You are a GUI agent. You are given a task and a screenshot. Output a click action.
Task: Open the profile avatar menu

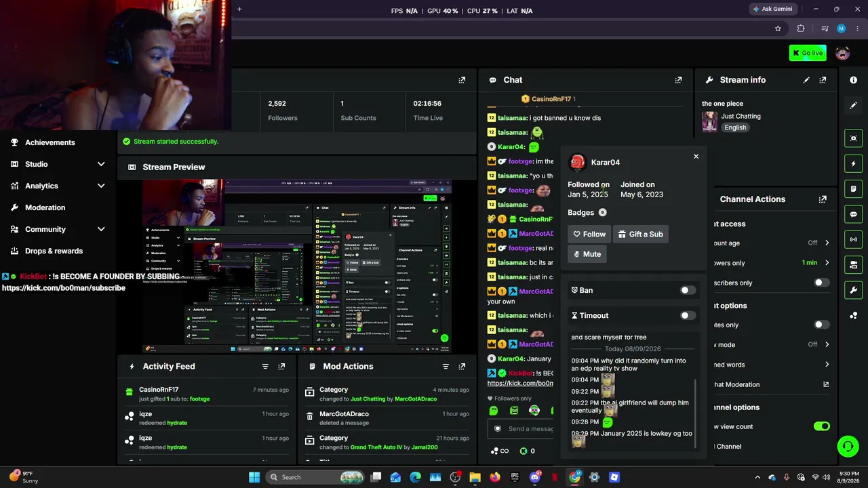tap(843, 53)
